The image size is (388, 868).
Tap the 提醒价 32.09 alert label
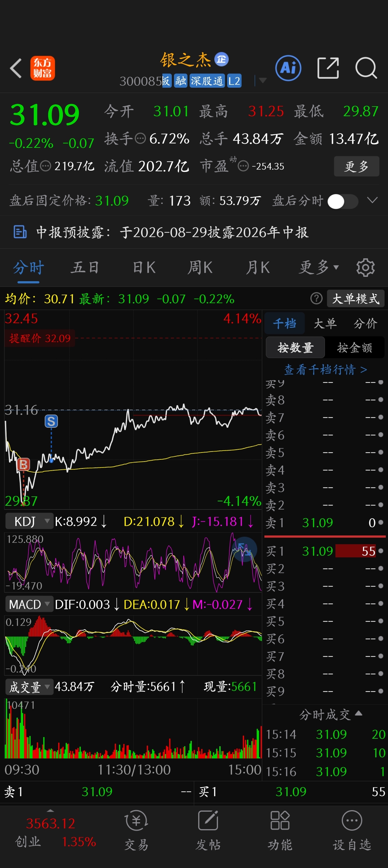coord(40,338)
